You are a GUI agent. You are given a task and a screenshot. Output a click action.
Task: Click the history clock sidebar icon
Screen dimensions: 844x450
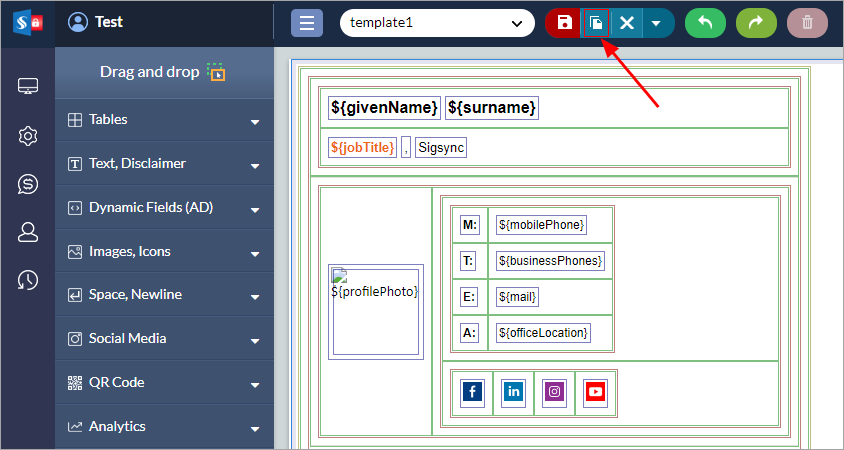[x=28, y=281]
